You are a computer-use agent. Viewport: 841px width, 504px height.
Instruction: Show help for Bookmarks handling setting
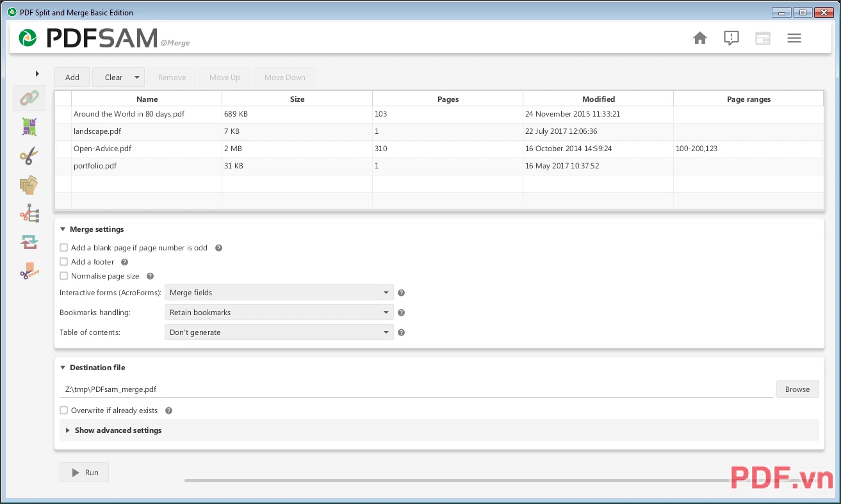402,313
